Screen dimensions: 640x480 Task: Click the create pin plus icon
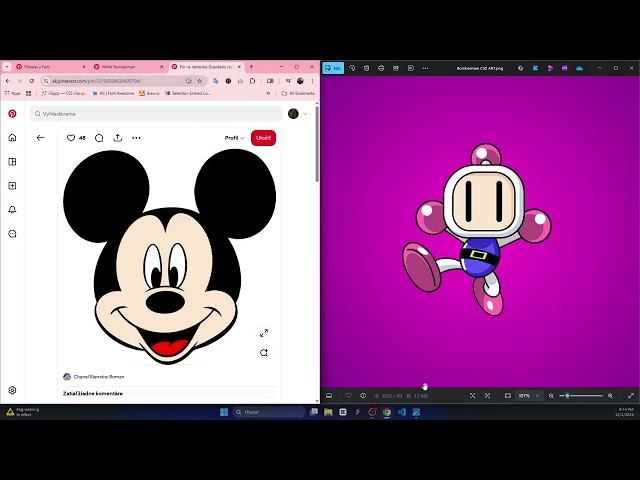coord(12,186)
